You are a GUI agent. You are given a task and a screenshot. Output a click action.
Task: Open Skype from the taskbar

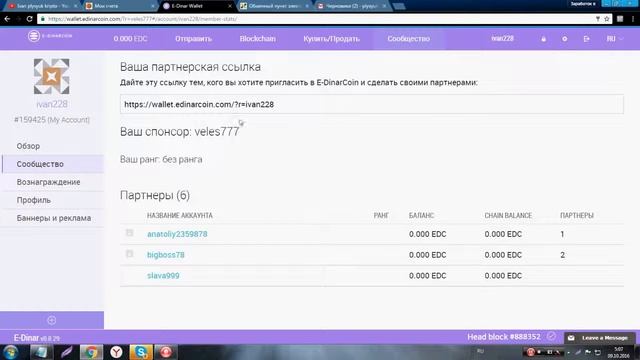(x=141, y=352)
